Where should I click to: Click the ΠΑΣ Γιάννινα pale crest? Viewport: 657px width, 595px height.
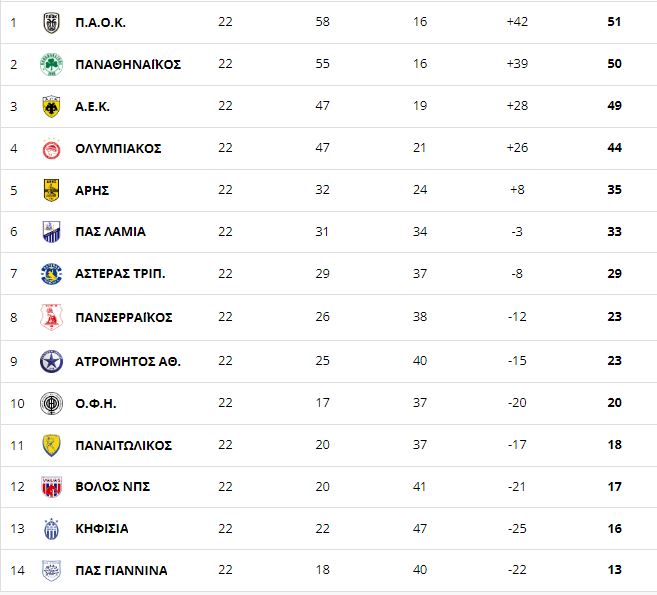[x=52, y=571]
